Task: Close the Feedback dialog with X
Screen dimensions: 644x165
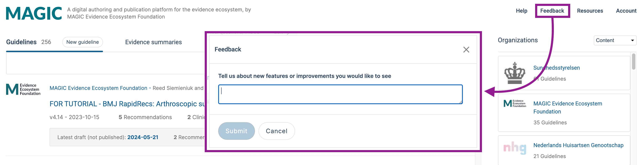Action: [466, 50]
